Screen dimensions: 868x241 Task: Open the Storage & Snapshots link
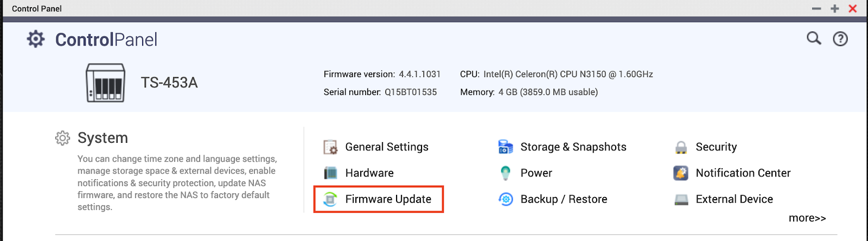tap(573, 147)
